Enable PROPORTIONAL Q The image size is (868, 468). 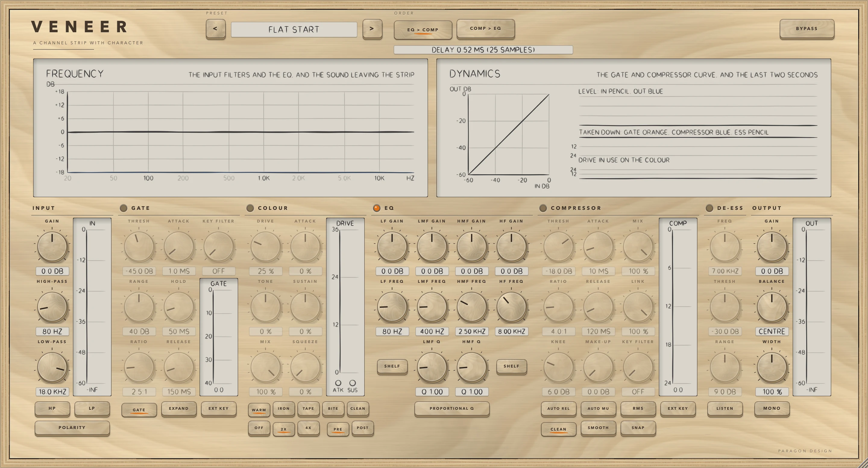[x=451, y=408]
